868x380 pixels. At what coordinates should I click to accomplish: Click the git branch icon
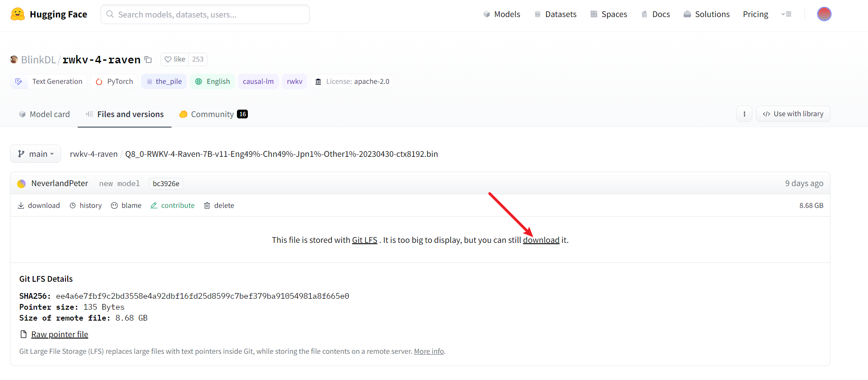21,154
